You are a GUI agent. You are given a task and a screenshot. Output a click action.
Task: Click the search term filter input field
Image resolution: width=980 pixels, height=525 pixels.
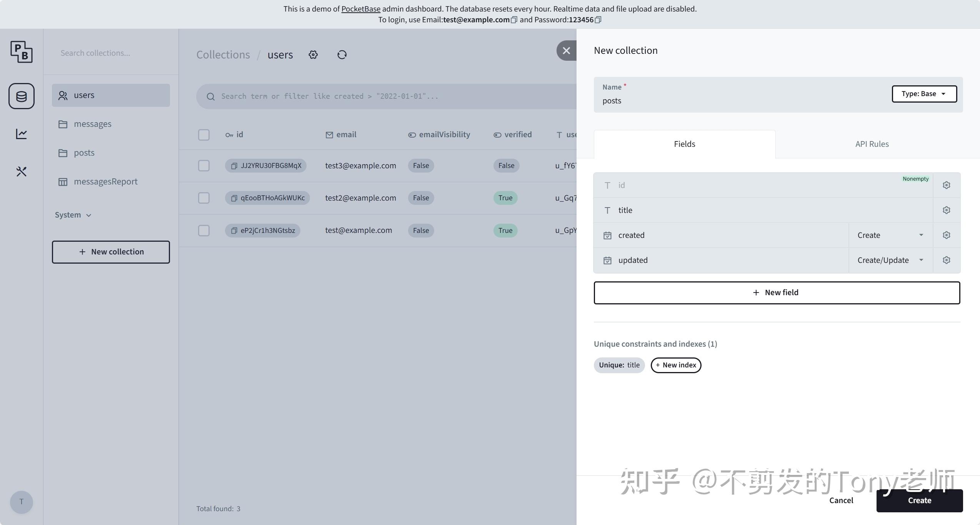[x=346, y=96]
